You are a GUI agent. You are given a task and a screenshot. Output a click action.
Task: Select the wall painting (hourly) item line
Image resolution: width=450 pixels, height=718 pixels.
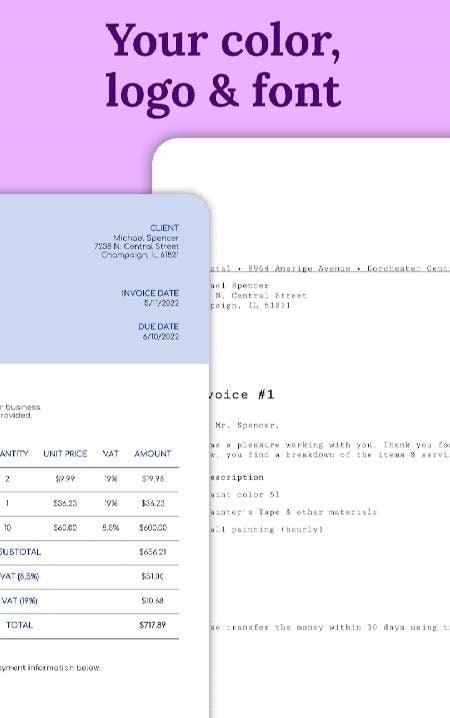pyautogui.click(x=266, y=529)
